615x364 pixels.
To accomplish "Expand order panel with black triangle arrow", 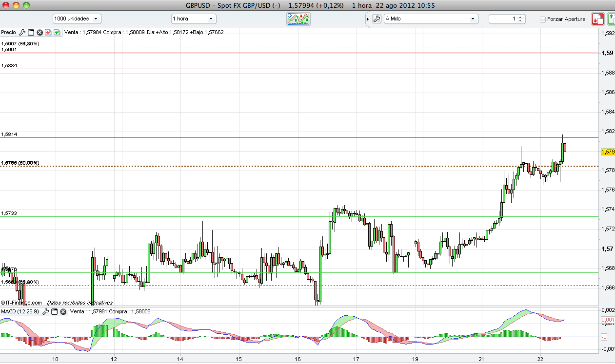I will [368, 19].
